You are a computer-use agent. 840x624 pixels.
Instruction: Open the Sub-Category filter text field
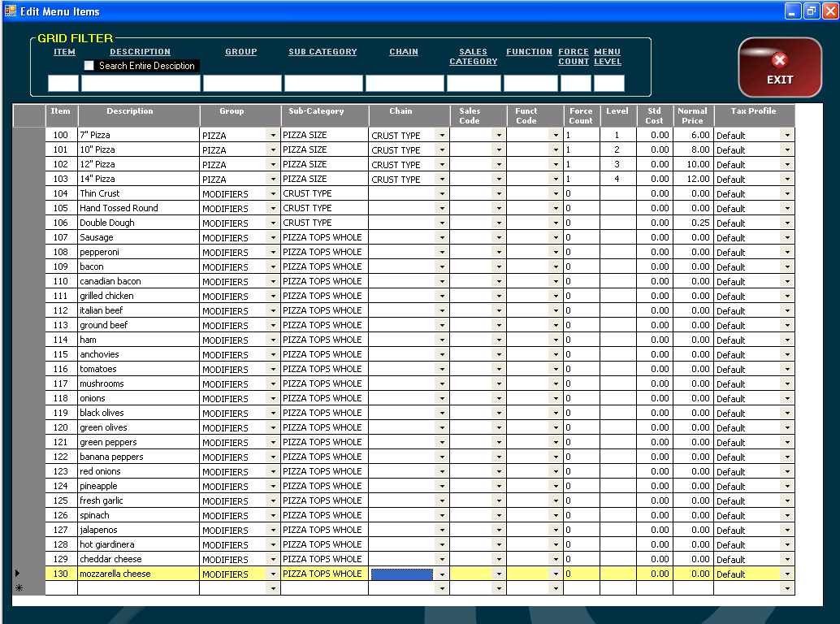[x=323, y=83]
